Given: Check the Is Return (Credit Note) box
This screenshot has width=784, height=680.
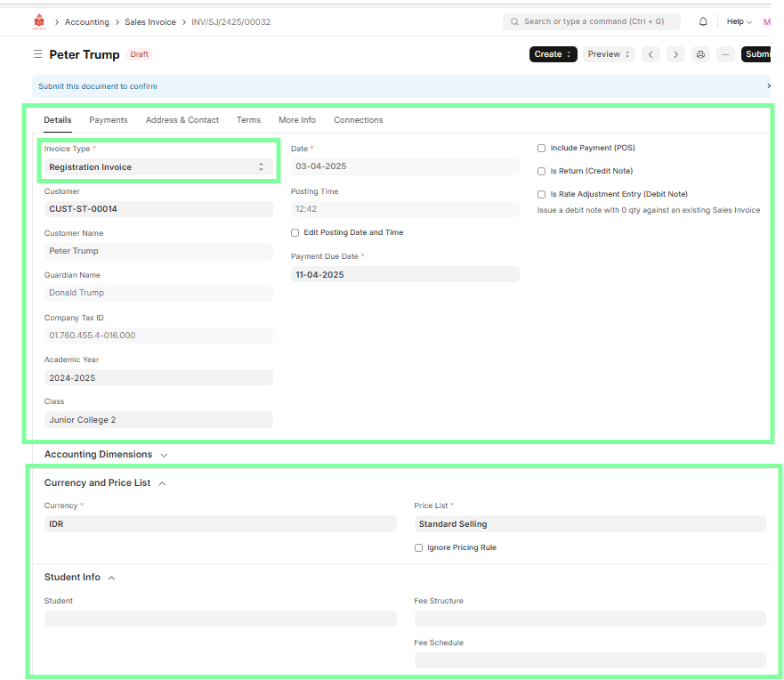Looking at the screenshot, I should [x=541, y=171].
